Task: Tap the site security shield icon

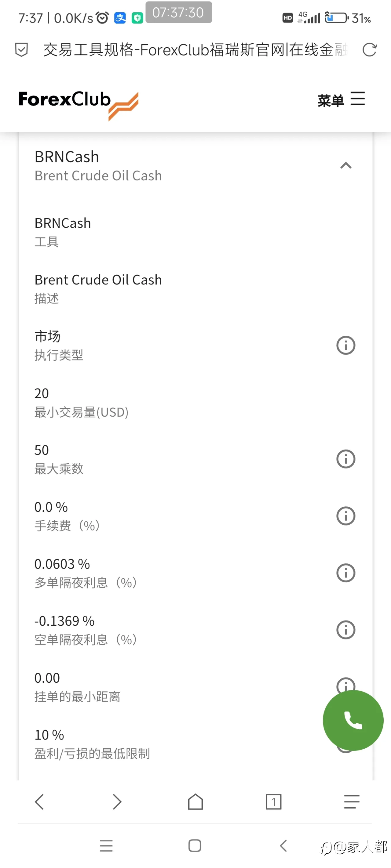Action: click(21, 50)
